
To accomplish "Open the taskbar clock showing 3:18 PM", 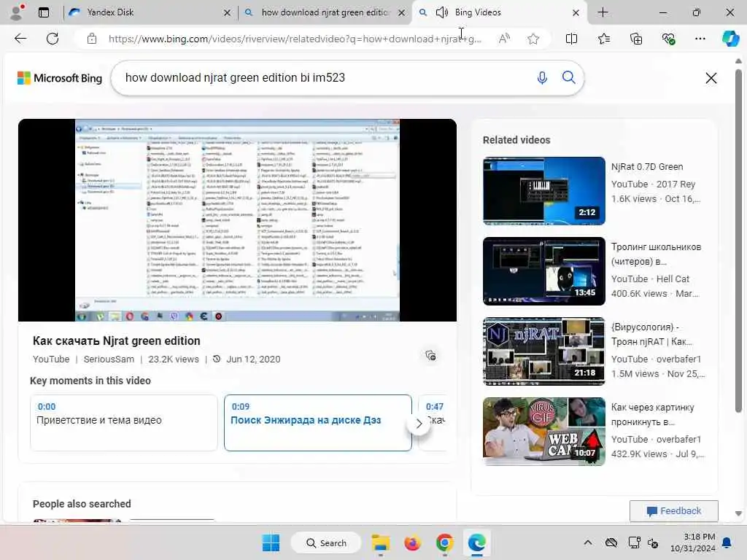I will [693, 542].
